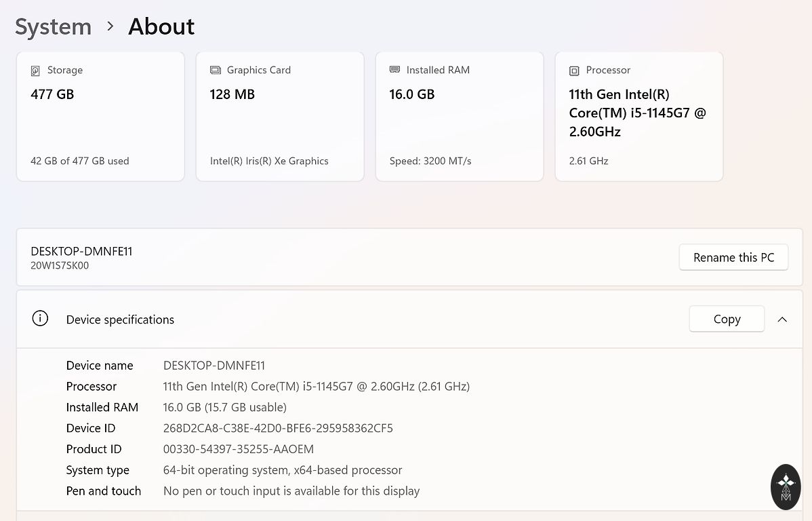Click the About page heading

coord(161,27)
